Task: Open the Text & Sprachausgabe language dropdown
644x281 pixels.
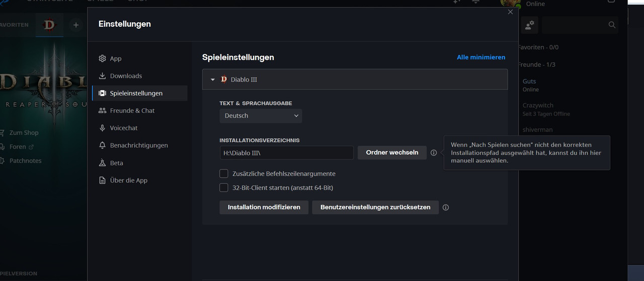Action: pyautogui.click(x=261, y=116)
